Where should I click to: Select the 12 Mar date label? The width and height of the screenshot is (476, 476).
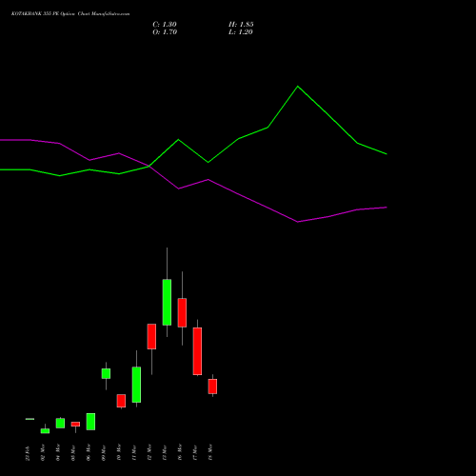149,453
